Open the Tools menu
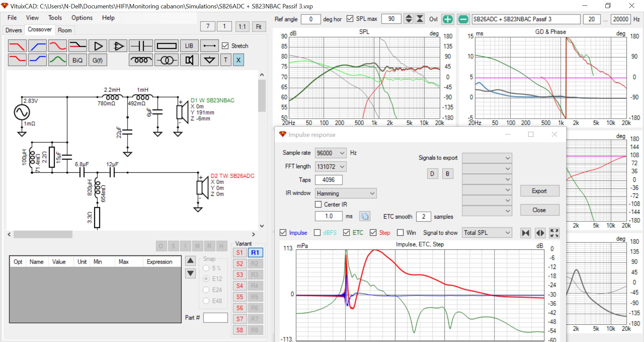644x342 pixels. click(55, 18)
